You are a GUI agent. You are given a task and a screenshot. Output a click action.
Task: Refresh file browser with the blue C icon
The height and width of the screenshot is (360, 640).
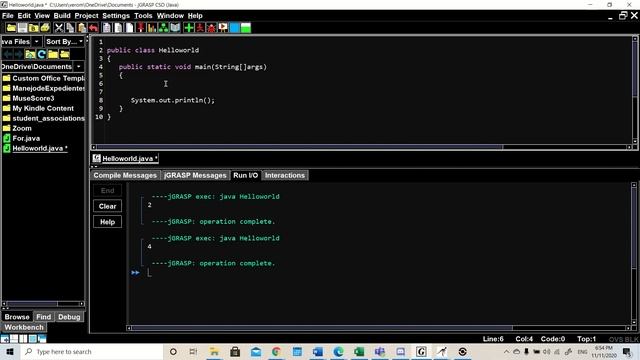41,54
